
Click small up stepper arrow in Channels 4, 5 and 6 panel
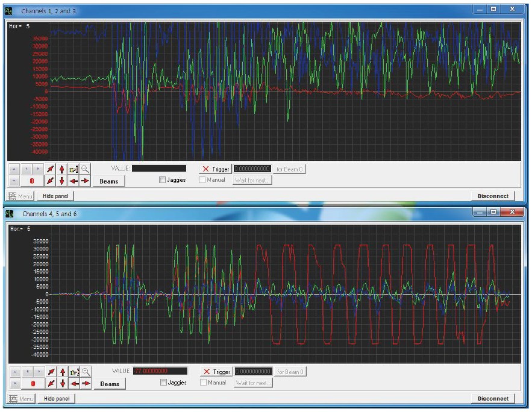15,372
